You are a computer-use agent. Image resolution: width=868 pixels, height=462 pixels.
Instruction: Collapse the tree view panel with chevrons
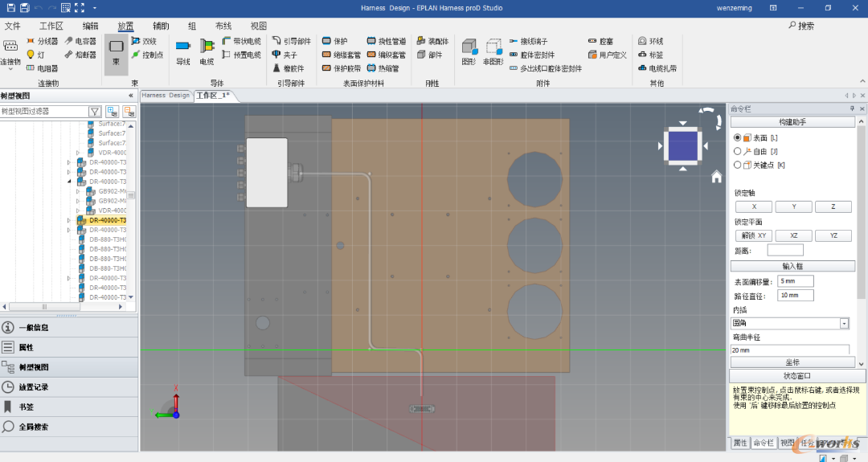click(x=131, y=96)
